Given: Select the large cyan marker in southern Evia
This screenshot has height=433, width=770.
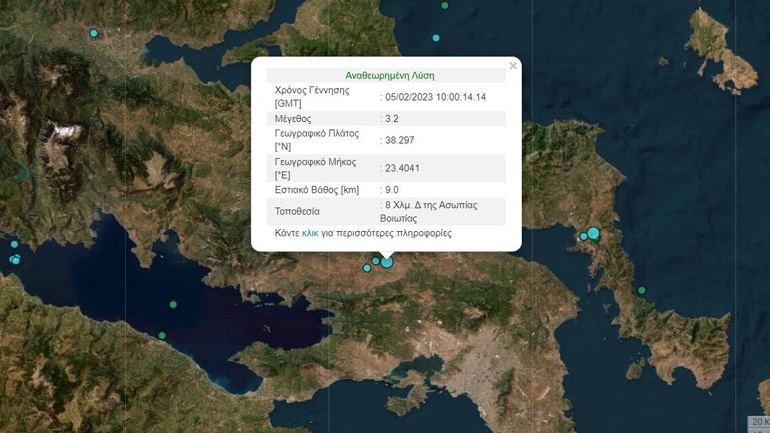Looking at the screenshot, I should click(x=594, y=234).
